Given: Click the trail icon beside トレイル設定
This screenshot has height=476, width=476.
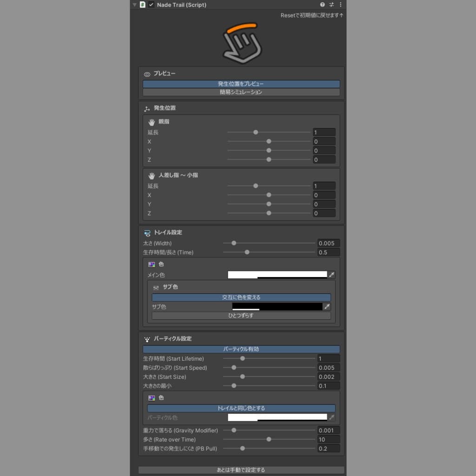Looking at the screenshot, I should point(147,233).
